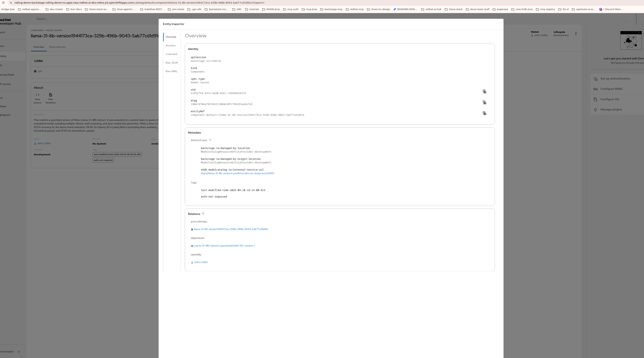Open the Llama-31-8B-Instruct-quantized dependency link
The image size is (644, 358).
click(224, 245)
